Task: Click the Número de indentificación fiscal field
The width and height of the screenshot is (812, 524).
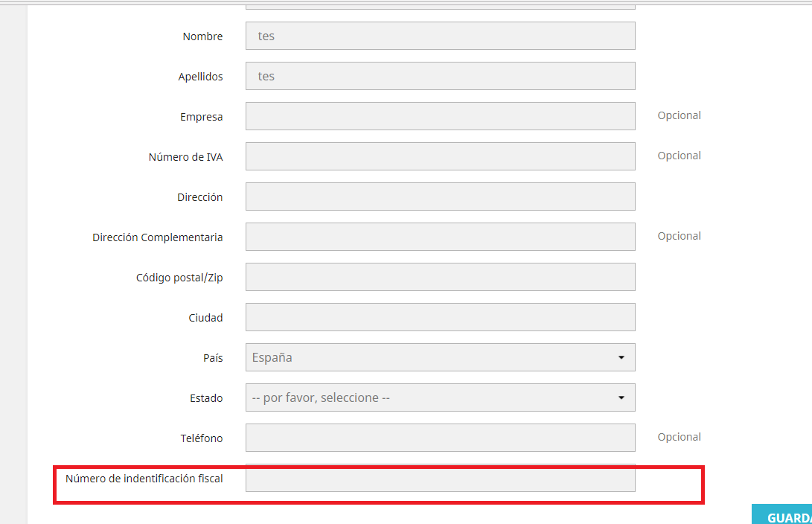Action: [x=440, y=478]
